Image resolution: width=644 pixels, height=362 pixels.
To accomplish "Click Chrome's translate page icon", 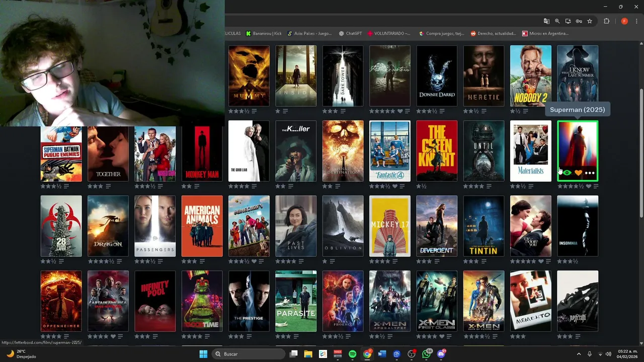I will coord(546,21).
